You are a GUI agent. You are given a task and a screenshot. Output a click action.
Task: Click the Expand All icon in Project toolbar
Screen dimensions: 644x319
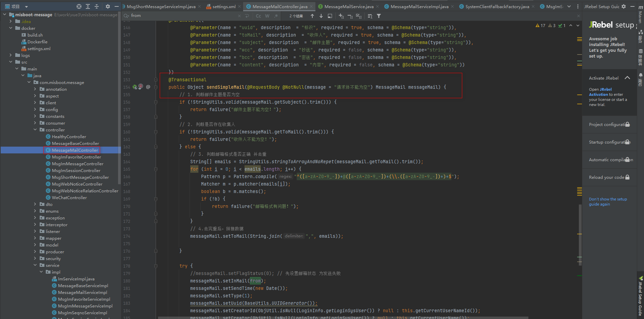point(88,6)
